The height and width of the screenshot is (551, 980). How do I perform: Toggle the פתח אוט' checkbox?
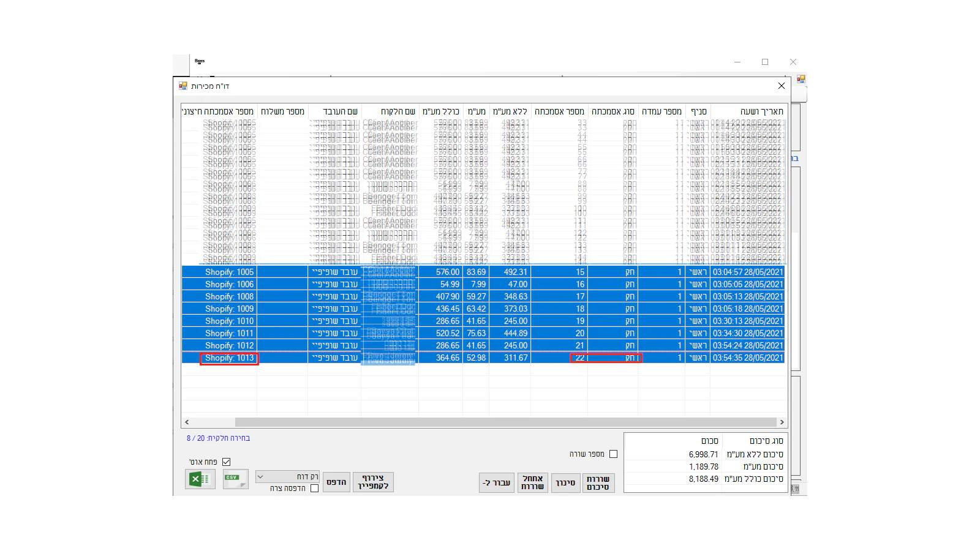[227, 462]
